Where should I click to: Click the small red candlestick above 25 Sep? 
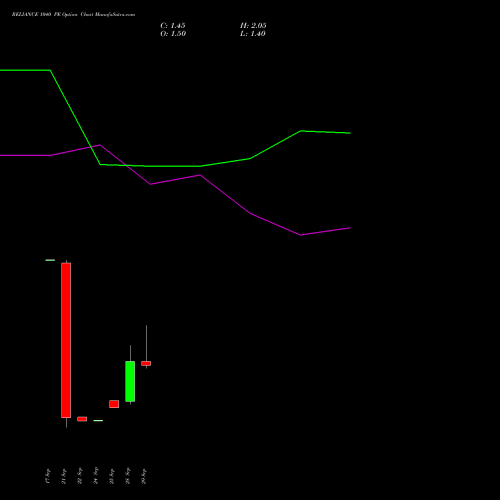114,404
